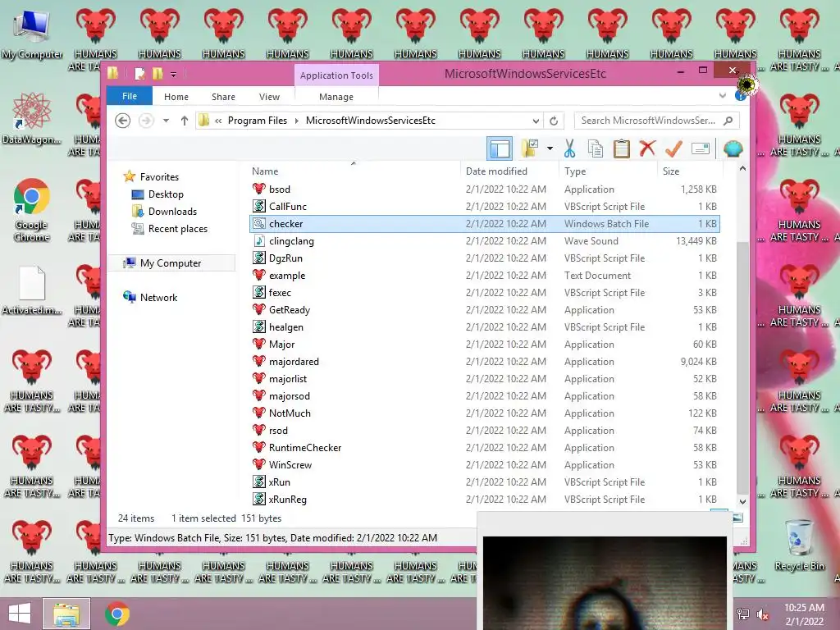Image resolution: width=840 pixels, height=630 pixels.
Task: Show hidden path with double chevron
Action: coord(218,121)
